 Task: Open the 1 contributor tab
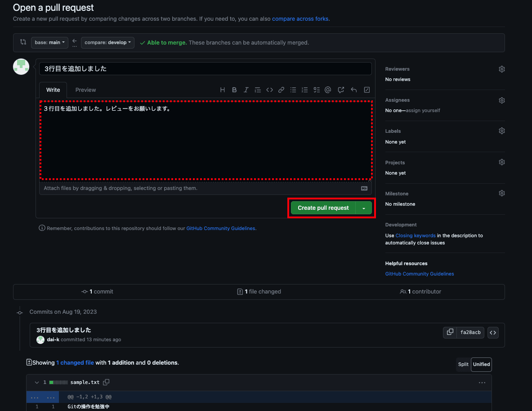tap(420, 291)
